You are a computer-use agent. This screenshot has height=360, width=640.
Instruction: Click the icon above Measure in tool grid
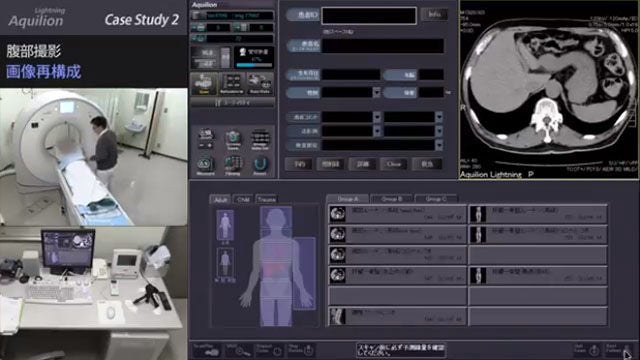coord(205,139)
